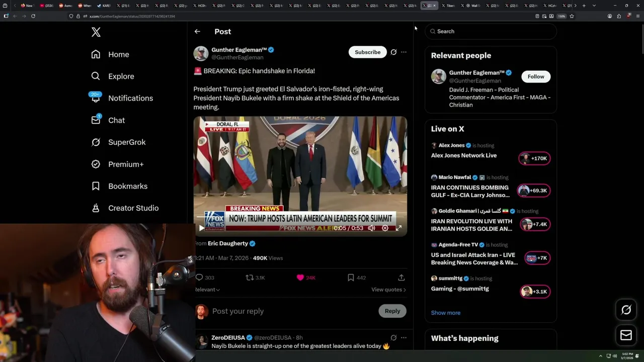Image resolution: width=644 pixels, height=362 pixels.
Task: Open Premium+ in the sidebar
Action: [117, 164]
